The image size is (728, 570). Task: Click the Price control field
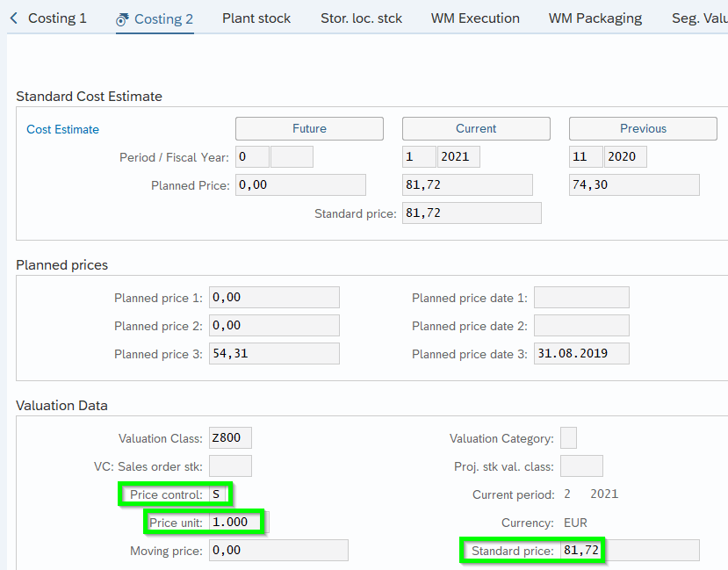tap(218, 494)
